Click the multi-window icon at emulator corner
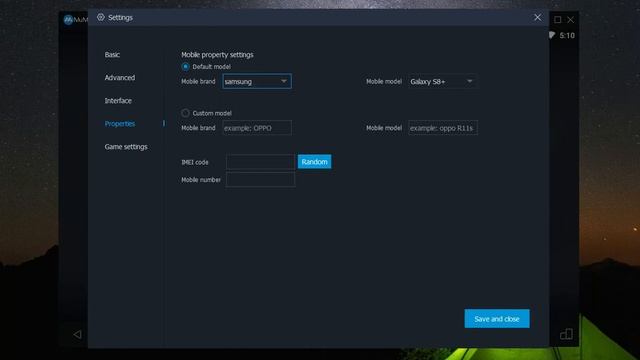This screenshot has height=360, width=640. coord(566,334)
